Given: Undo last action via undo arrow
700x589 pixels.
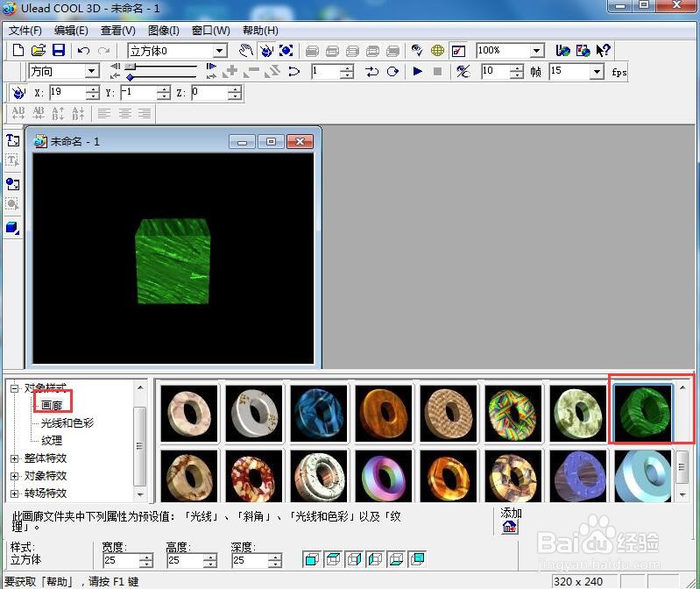Looking at the screenshot, I should [83, 51].
